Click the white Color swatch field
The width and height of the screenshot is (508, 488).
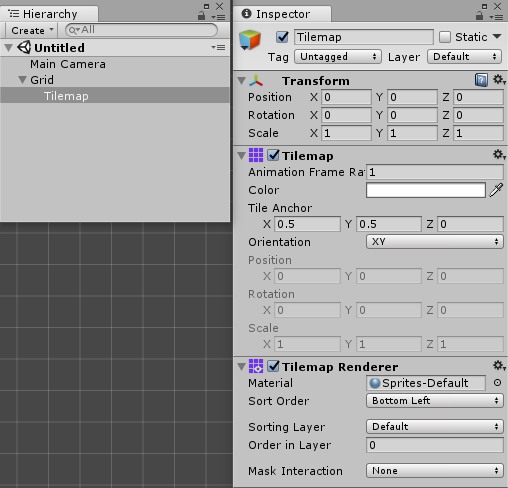426,190
